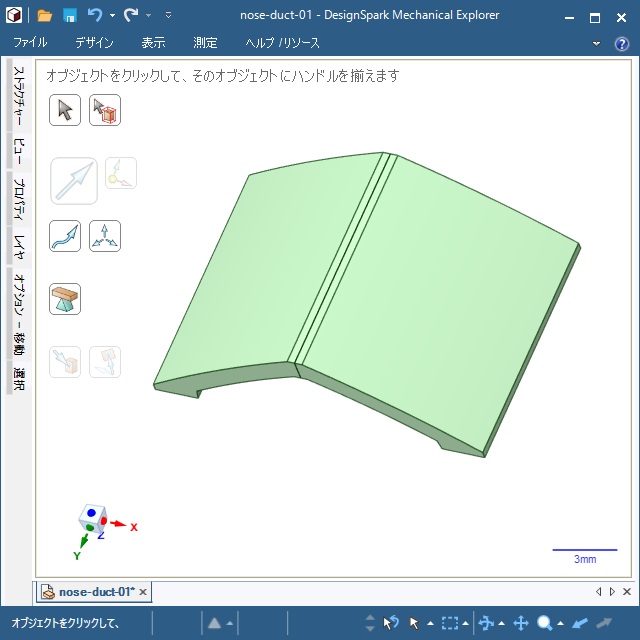Viewport: 640px width, 640px height.
Task: Open the undo history dropdown arrow
Action: [112, 16]
